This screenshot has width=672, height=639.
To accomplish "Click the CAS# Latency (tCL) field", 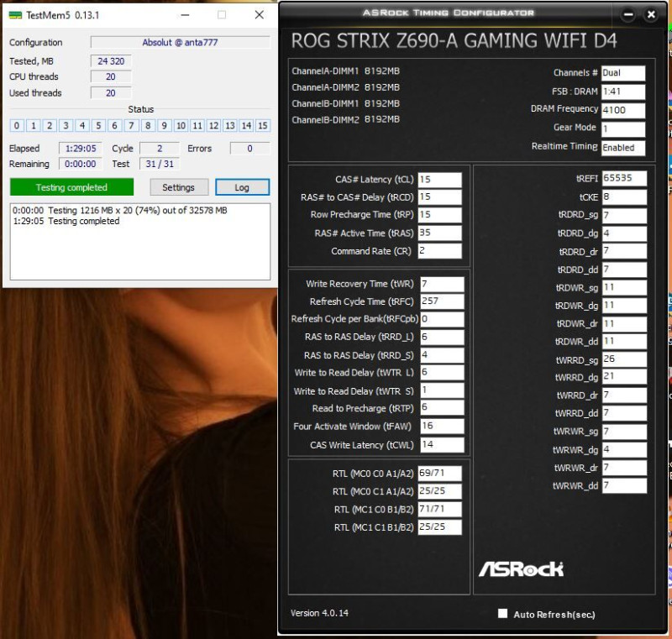I will click(x=439, y=180).
